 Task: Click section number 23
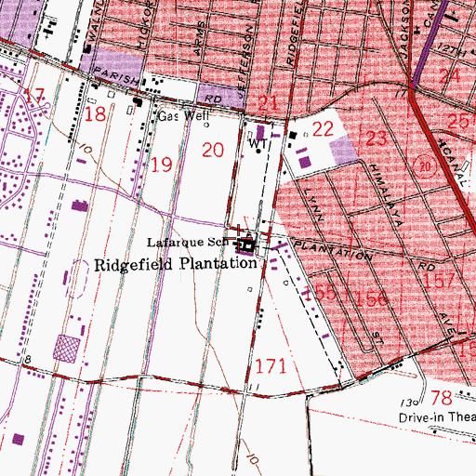tap(377, 139)
